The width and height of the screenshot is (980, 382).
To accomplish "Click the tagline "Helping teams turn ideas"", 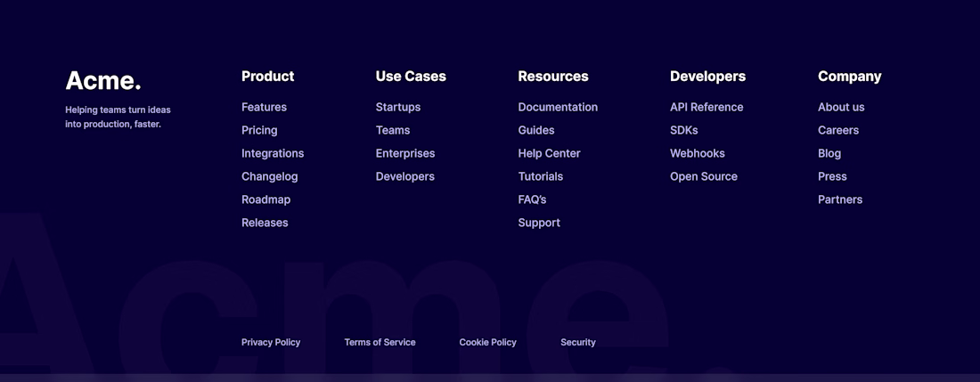I will (118, 110).
